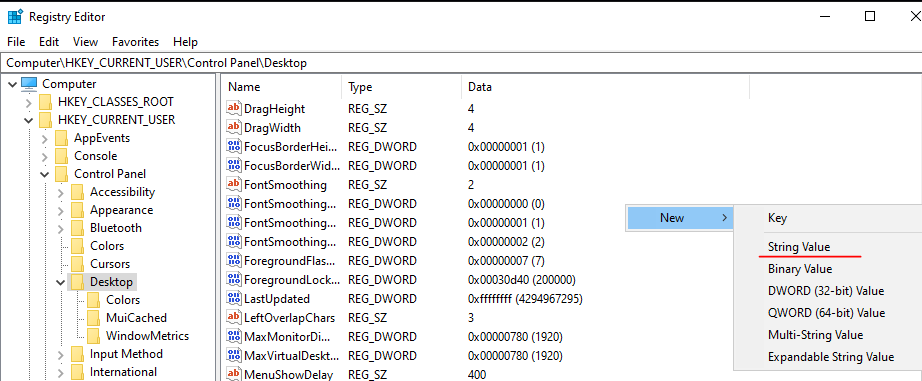Select the Colors subkey under Desktop
Image resolution: width=922 pixels, height=381 pixels.
point(122,300)
